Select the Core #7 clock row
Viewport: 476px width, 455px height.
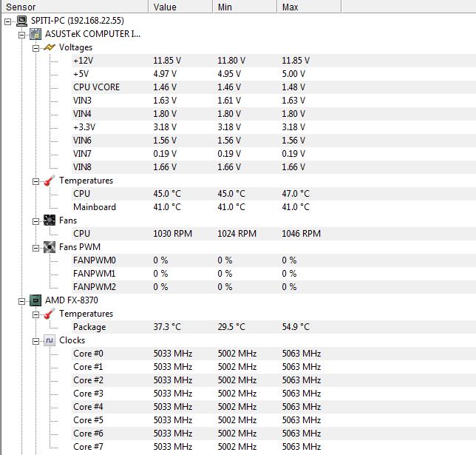tap(273, 447)
